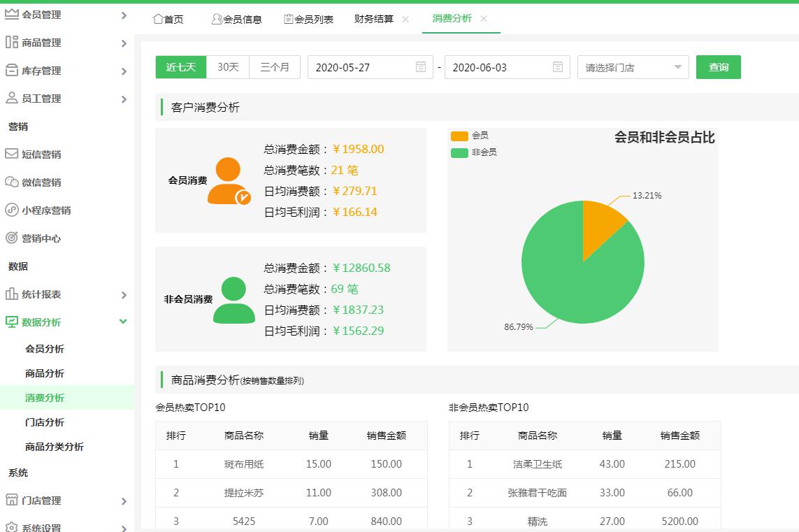Open the 请选择门店 store dropdown

pyautogui.click(x=633, y=67)
